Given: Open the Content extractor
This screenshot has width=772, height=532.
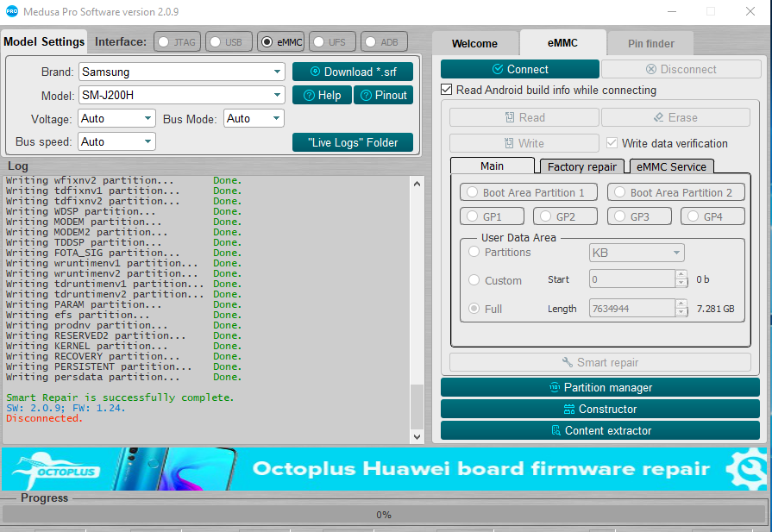Looking at the screenshot, I should 600,430.
